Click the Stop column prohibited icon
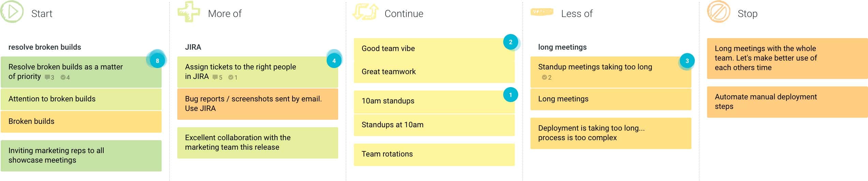This screenshot has height=181, width=868. [718, 12]
